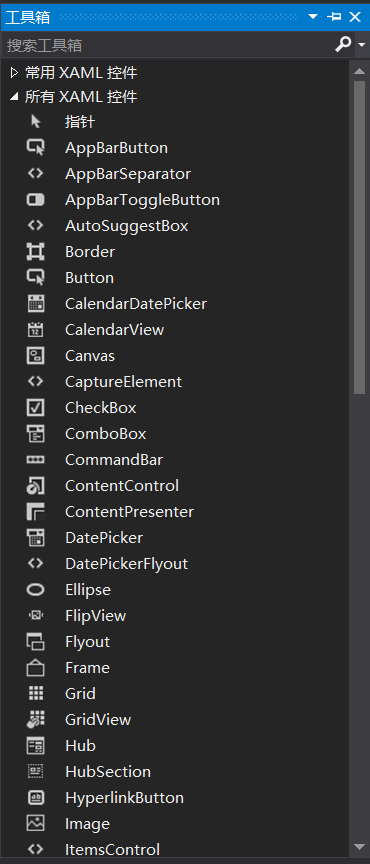Screen dimensions: 370x864
Task: Click the search magnifier button
Action: coord(344,44)
